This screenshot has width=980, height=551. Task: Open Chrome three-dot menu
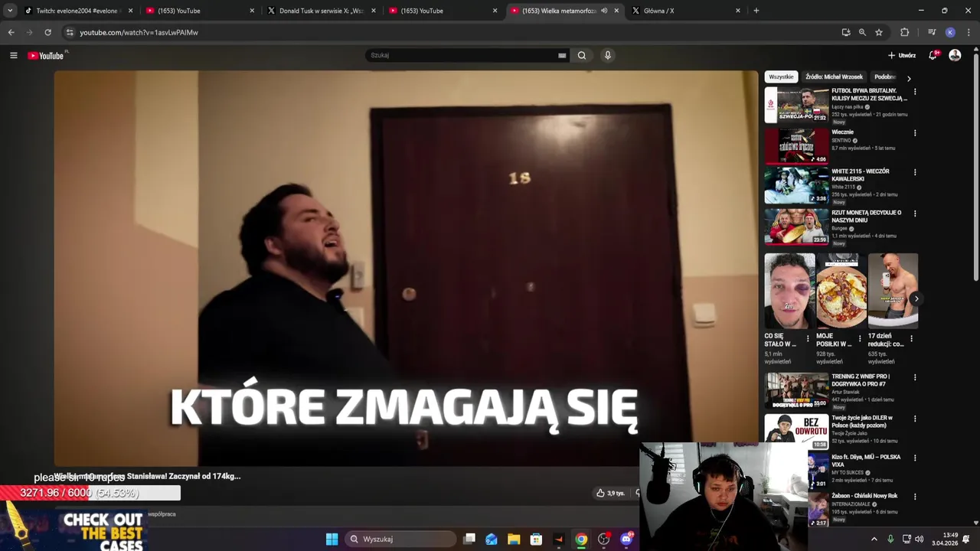point(969,32)
